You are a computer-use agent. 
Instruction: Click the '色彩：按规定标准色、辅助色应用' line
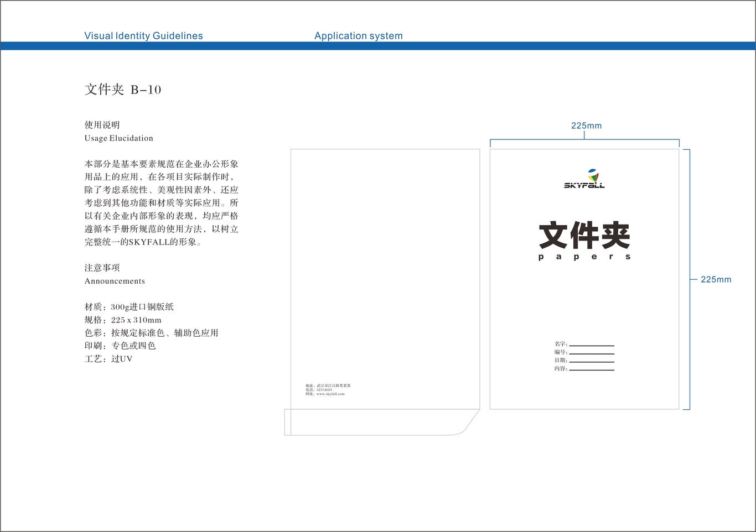[x=151, y=333]
